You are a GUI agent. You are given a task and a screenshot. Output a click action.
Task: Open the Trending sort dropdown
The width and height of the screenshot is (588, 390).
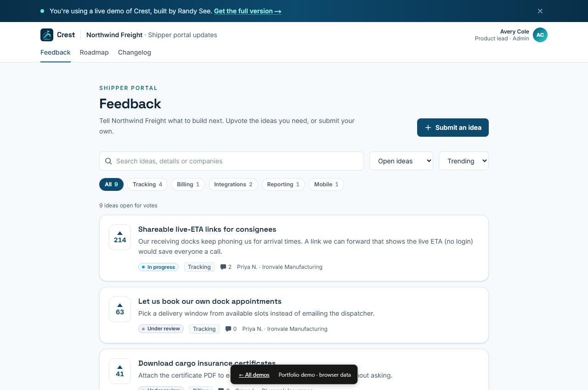pos(464,161)
